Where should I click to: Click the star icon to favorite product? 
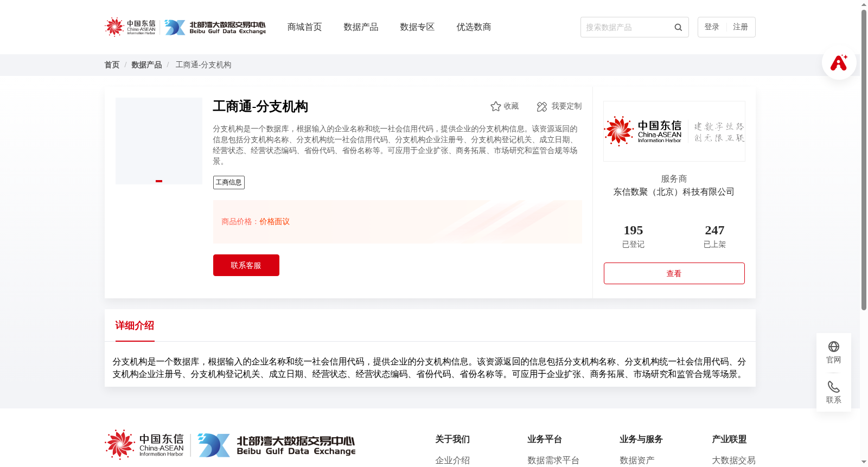[x=495, y=106]
